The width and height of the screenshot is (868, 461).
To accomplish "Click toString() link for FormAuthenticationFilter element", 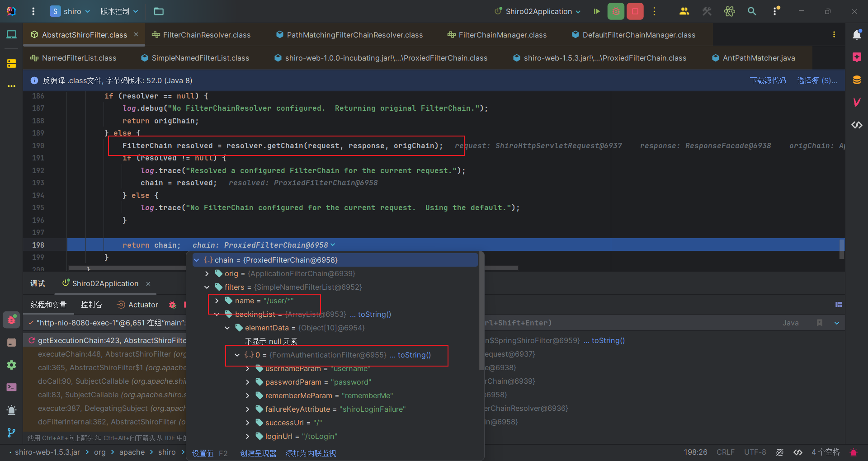I will tap(414, 355).
